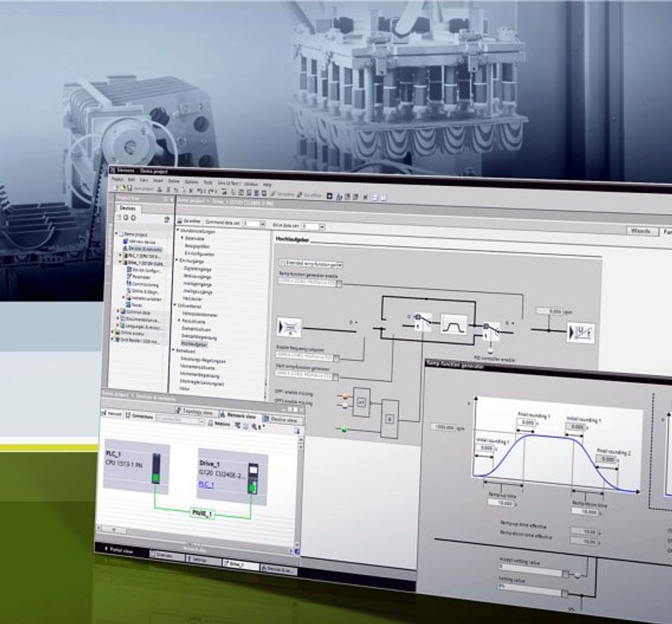Click the Connections button in network view

pos(141,416)
